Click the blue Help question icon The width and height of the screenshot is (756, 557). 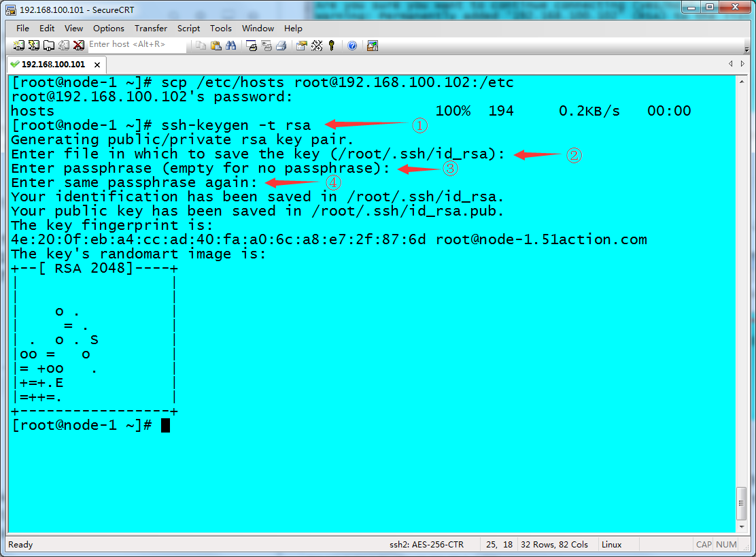tap(352, 46)
